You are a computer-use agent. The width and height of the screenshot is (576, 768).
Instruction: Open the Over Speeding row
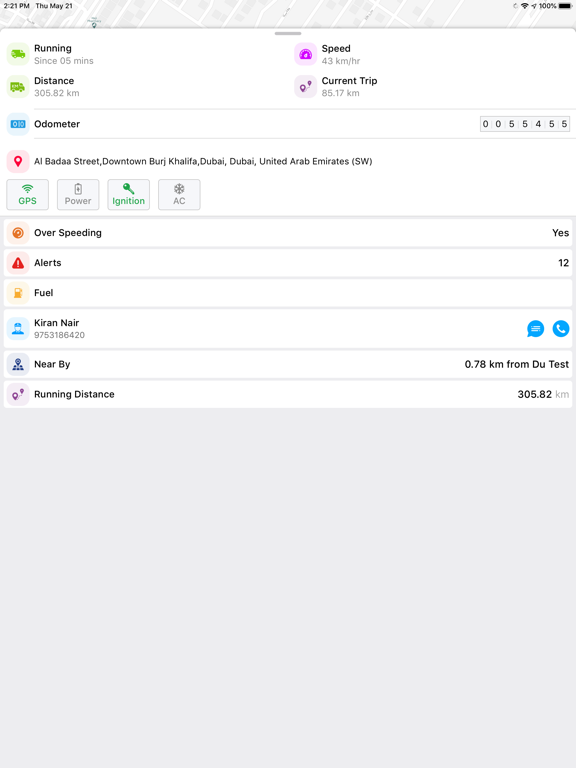tap(288, 233)
